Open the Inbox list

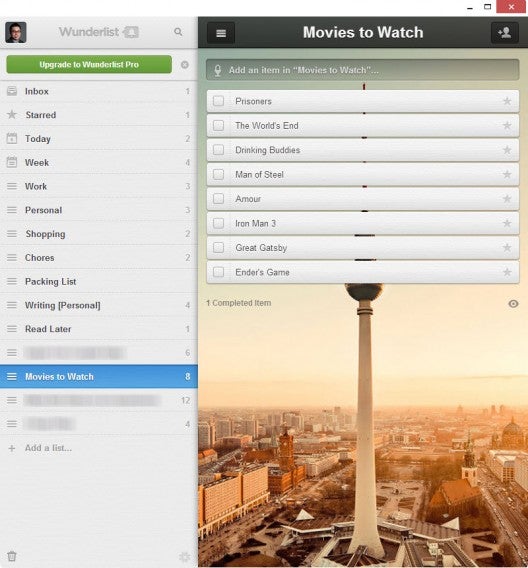99,91
